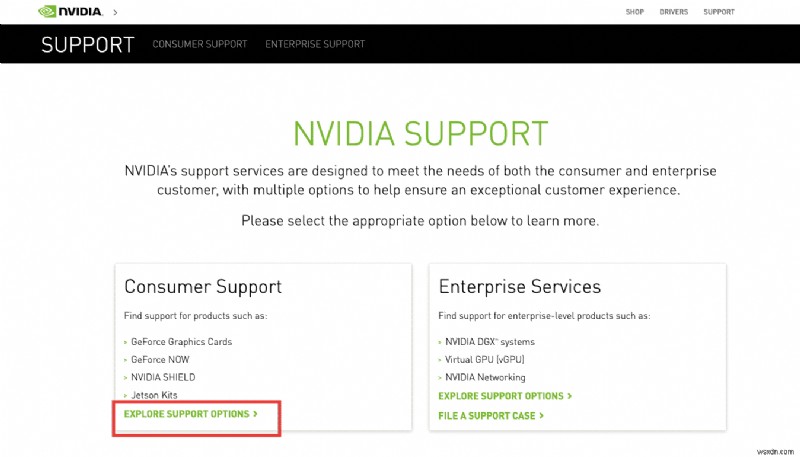Click the Consumer Support card heading

tap(203, 287)
